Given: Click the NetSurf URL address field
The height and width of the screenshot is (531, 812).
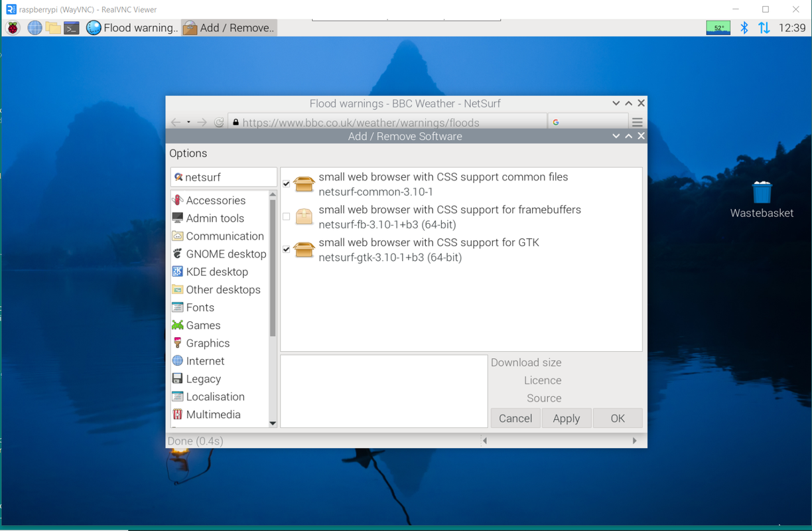Looking at the screenshot, I should 387,122.
